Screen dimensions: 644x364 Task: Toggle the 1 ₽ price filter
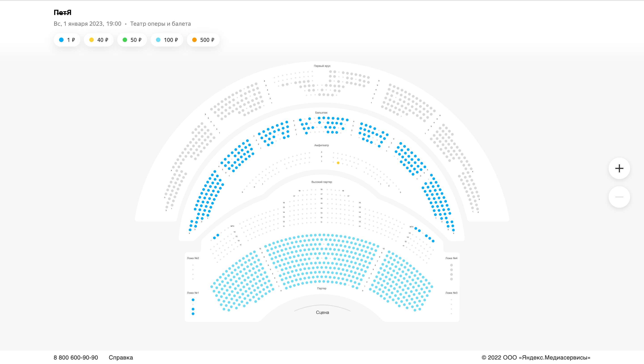67,40
